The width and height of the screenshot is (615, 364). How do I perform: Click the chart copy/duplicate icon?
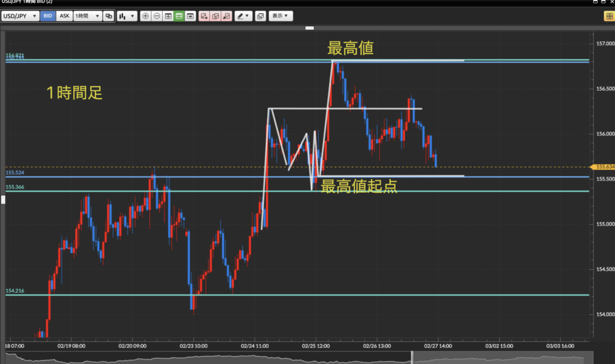pyautogui.click(x=260, y=16)
